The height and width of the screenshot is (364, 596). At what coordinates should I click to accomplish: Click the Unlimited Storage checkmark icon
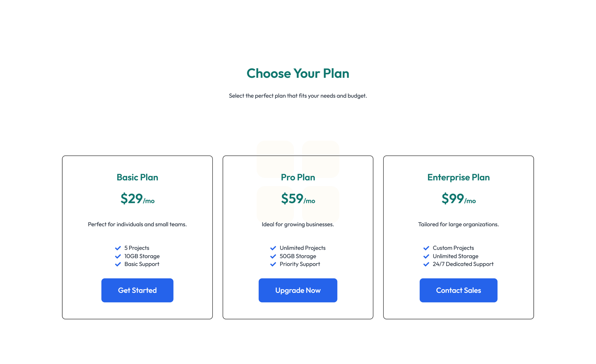(426, 256)
